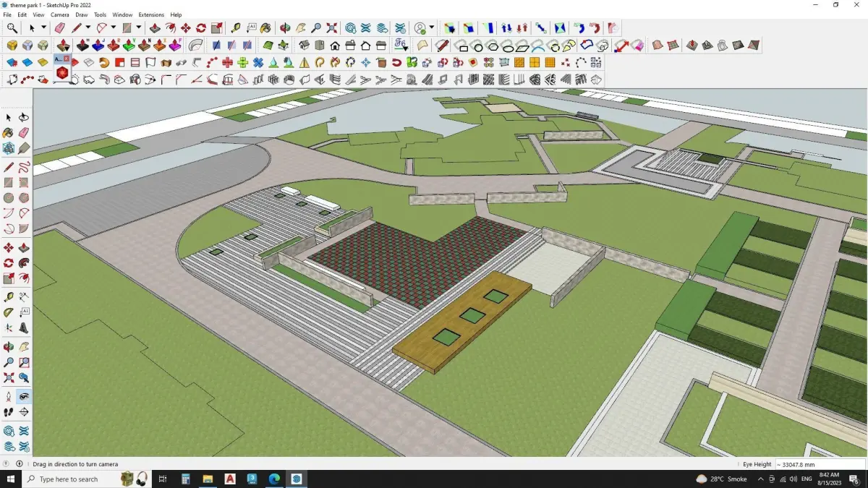Select the Tape Measure tool in top toolbar
Viewport: 868px width, 488px height.
coord(236,28)
